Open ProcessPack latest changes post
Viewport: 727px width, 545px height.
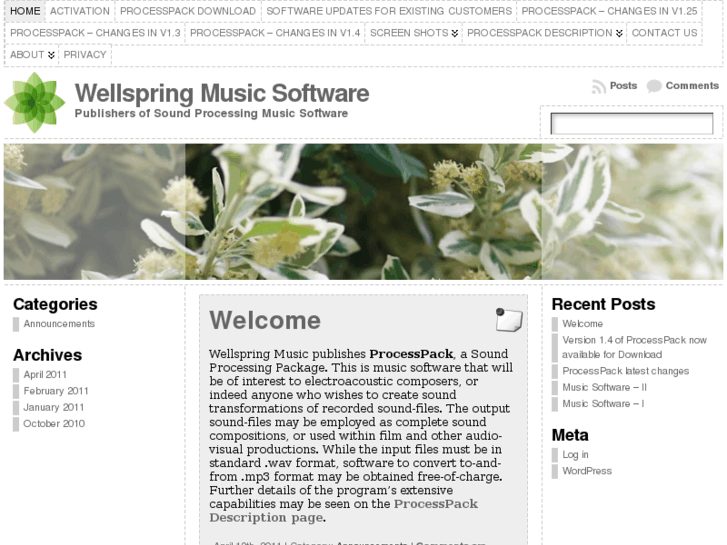625,371
